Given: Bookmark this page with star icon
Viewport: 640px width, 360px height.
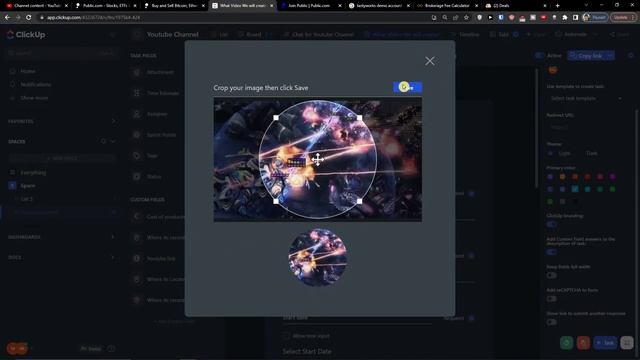Looking at the screenshot, I should pos(467,18).
